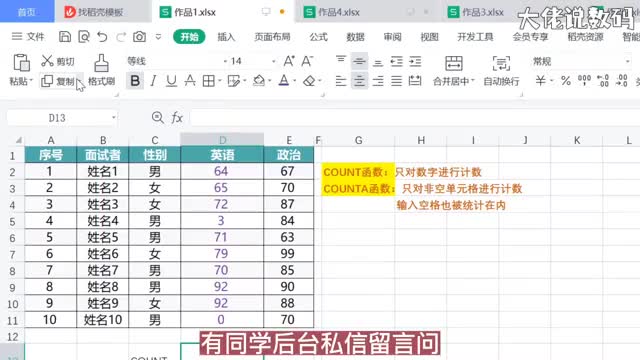Open the font name dropdown 等线
Screen dimensions: 640x360
point(225,61)
